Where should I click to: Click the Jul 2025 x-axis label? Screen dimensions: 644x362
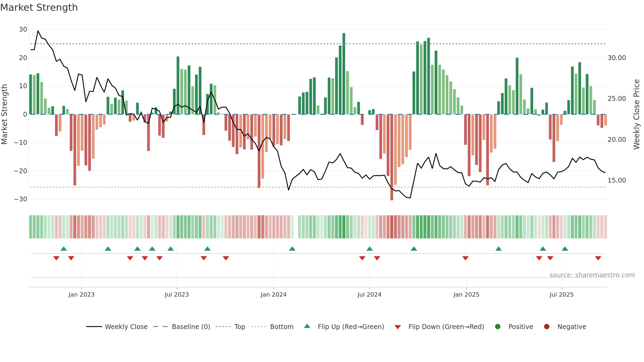(562, 294)
